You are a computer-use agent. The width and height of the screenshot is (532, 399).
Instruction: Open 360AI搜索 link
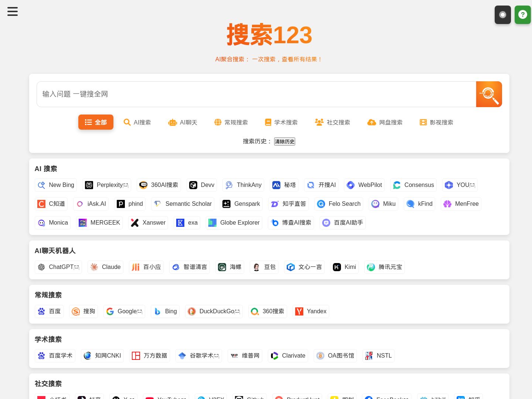[x=159, y=185]
